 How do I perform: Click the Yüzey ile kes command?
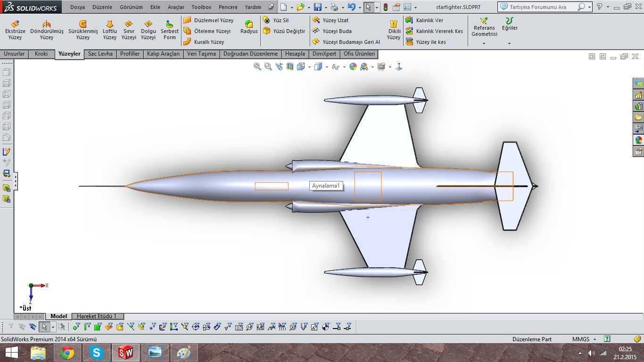click(x=426, y=42)
